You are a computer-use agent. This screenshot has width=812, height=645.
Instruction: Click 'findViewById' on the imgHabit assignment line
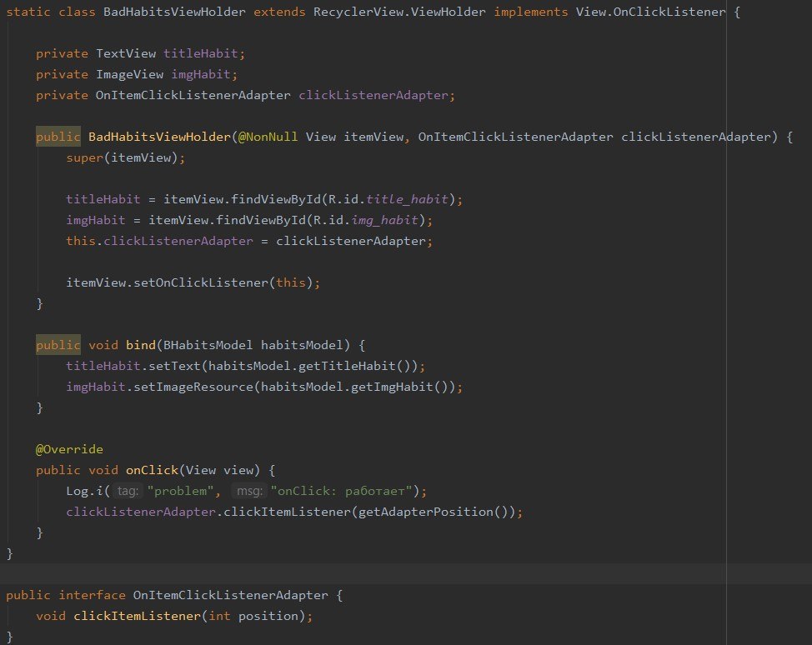[x=261, y=220]
